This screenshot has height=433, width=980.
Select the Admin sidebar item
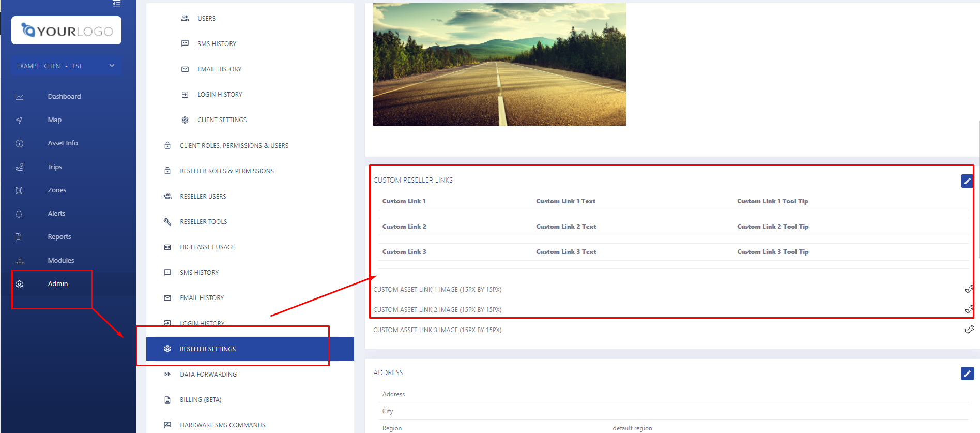[58, 283]
